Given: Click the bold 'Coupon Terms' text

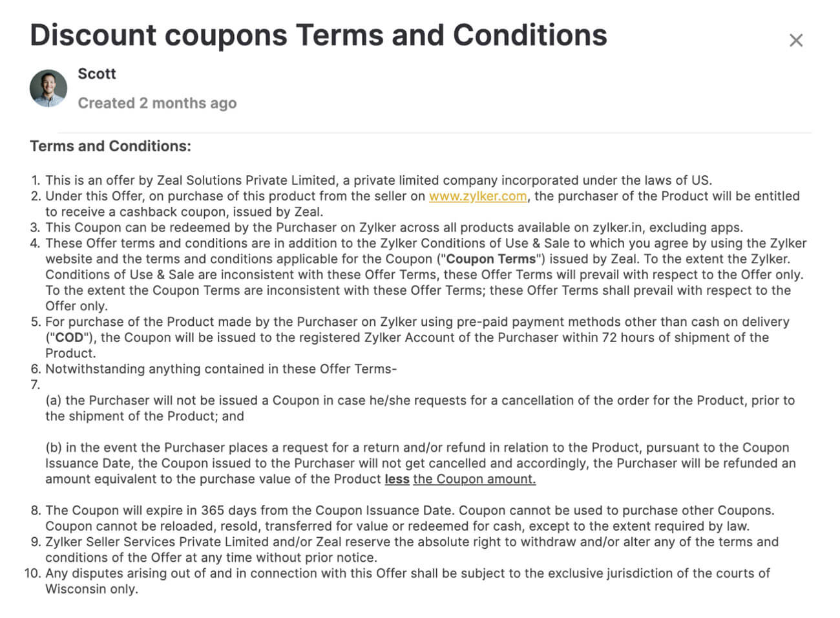Looking at the screenshot, I should coord(491,259).
